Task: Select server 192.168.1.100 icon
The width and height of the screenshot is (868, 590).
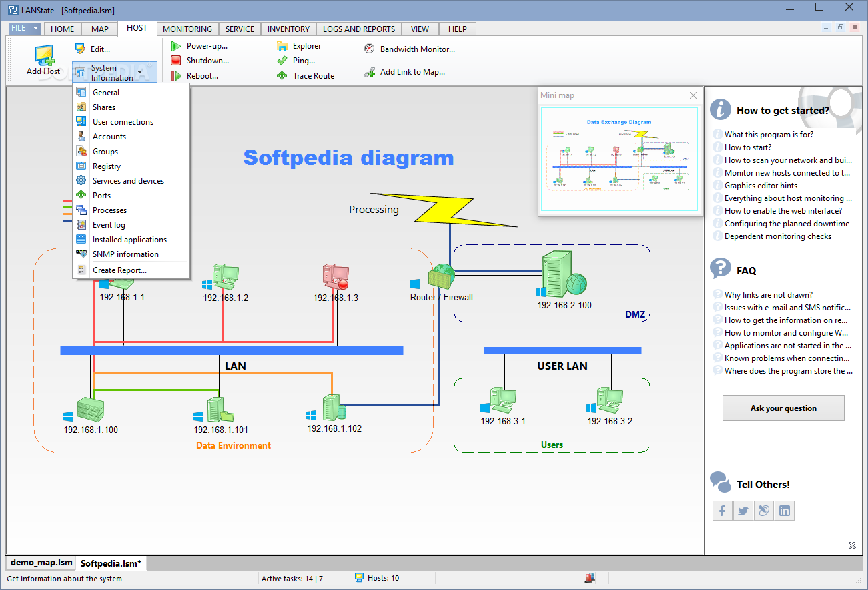Action: [x=90, y=408]
